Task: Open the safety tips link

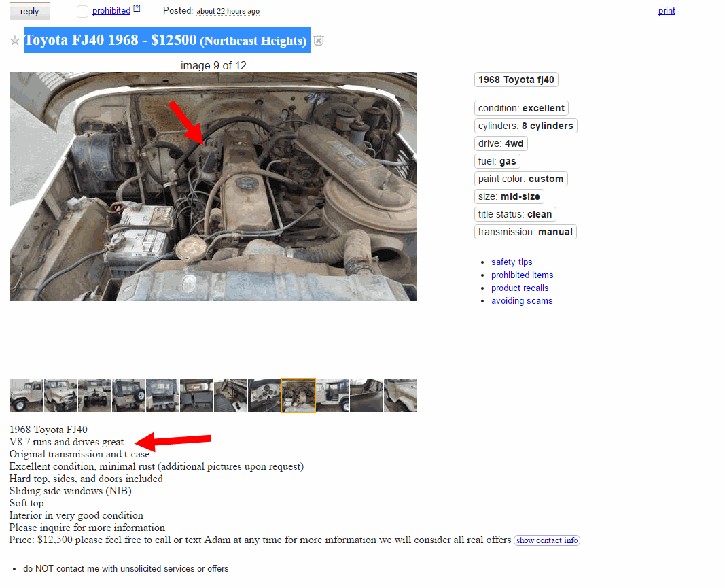Action: 512,262
